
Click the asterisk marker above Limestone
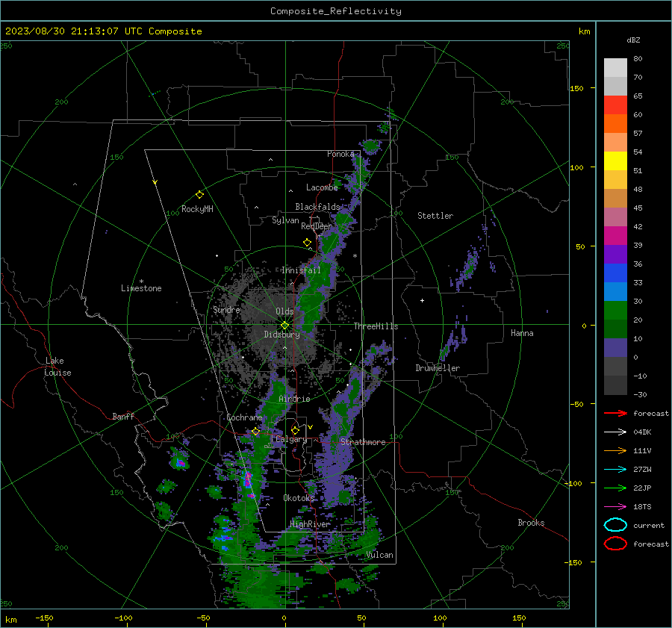141,282
